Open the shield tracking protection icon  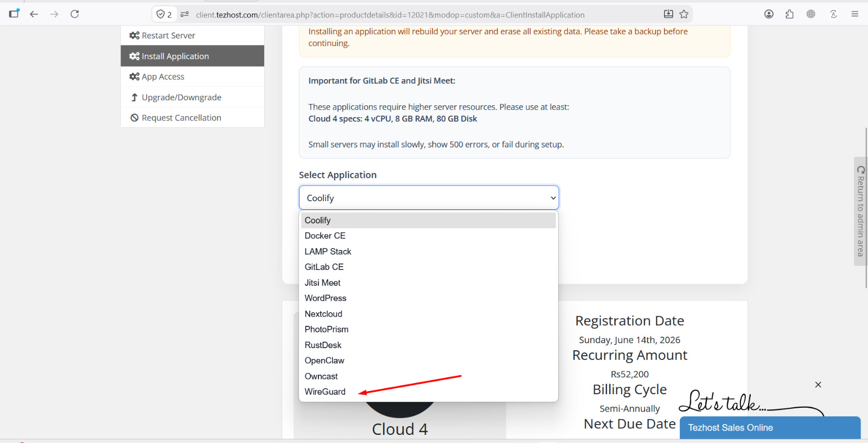pos(164,15)
